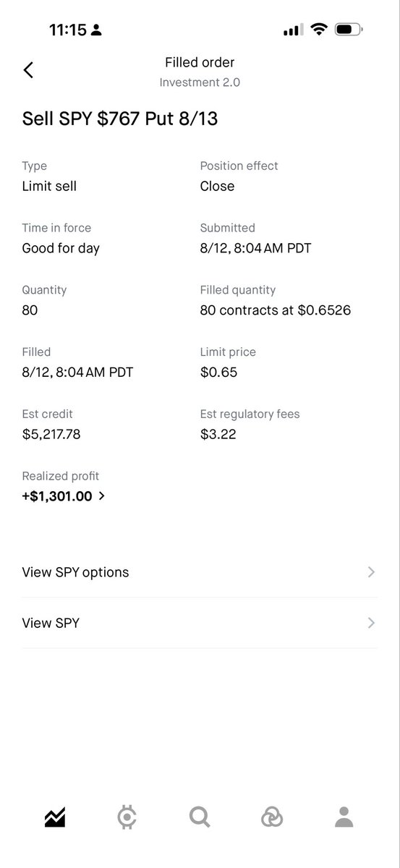The height and width of the screenshot is (868, 400).
Task: Tap the Filled order title
Action: pos(200,63)
